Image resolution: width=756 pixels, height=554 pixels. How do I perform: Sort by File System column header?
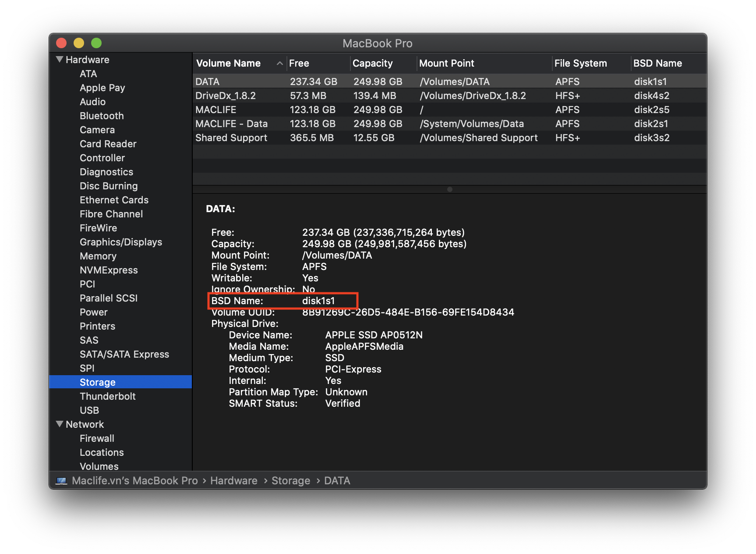point(580,64)
